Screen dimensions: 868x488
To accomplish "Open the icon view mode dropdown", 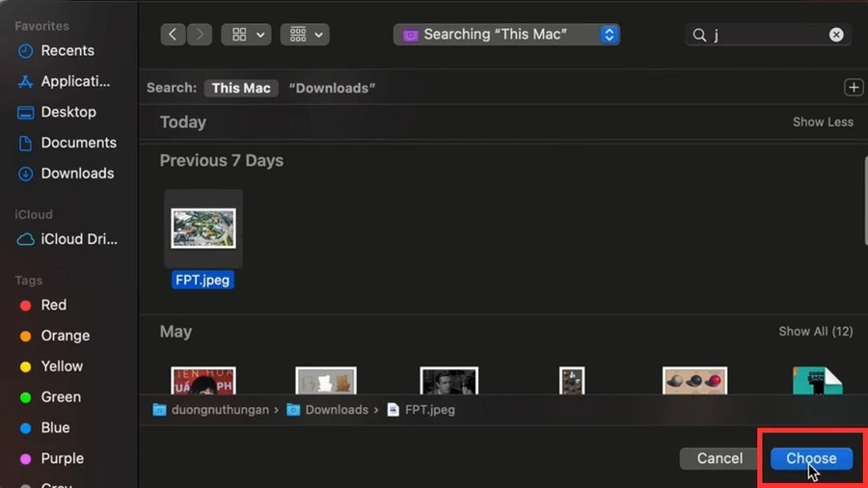I will pos(246,35).
